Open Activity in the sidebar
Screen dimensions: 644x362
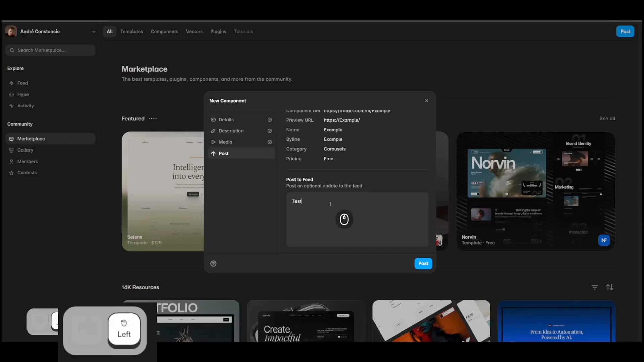coord(50,106)
